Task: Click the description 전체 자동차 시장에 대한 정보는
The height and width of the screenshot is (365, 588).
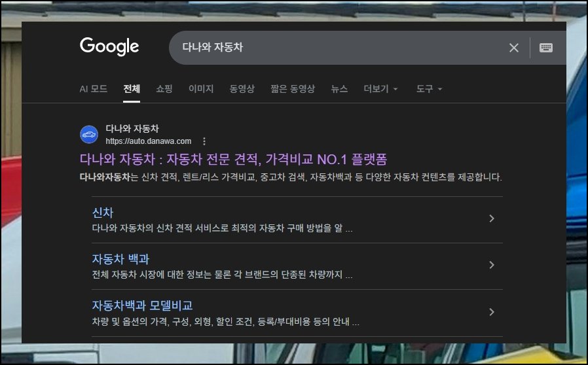Action: (x=222, y=275)
